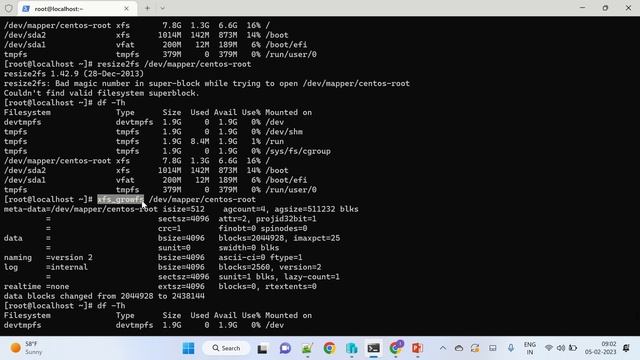The image size is (640, 360).
Task: Open Task View from the taskbar
Action: [262, 349]
